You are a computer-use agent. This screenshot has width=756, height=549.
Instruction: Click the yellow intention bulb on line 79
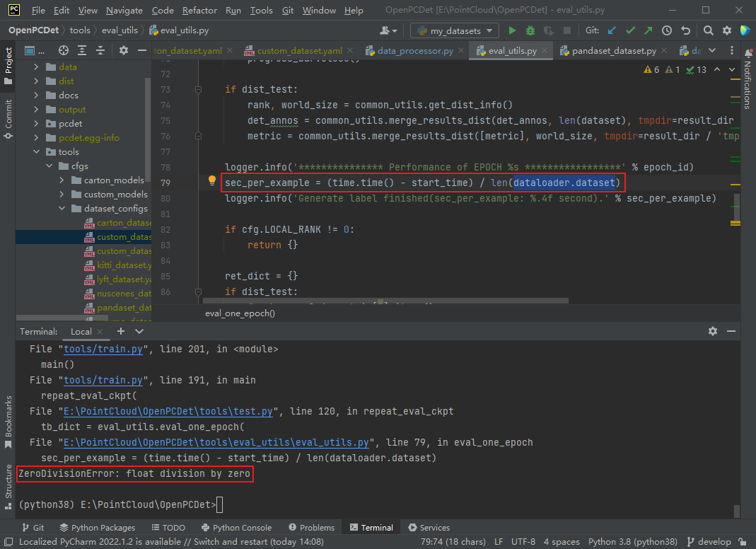211,180
